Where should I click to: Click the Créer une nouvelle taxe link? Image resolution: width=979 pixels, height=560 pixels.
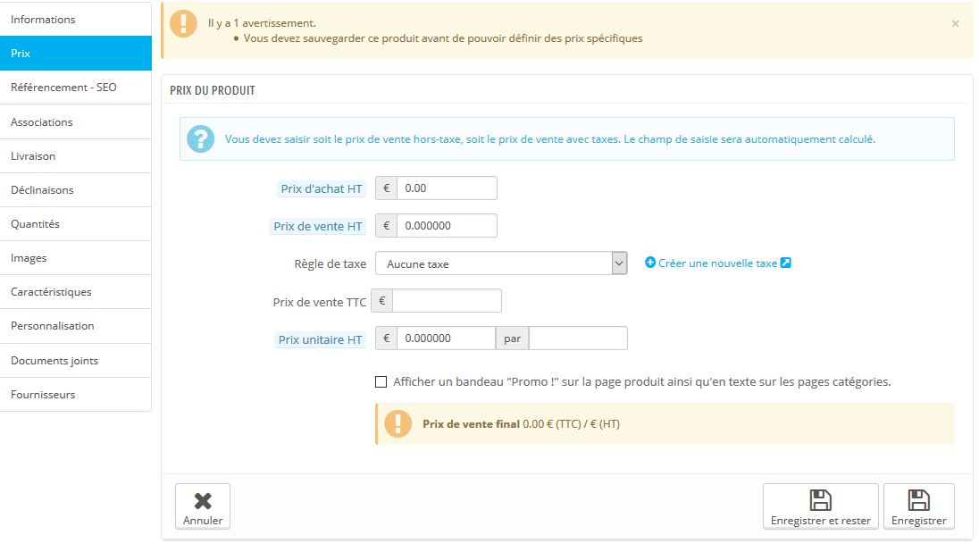point(717,263)
